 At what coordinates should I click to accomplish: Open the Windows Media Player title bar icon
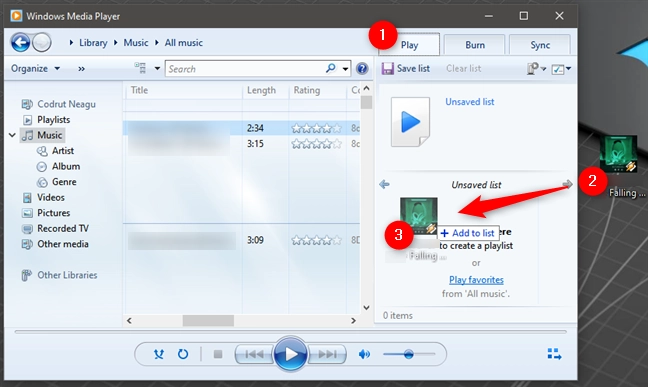pos(17,16)
